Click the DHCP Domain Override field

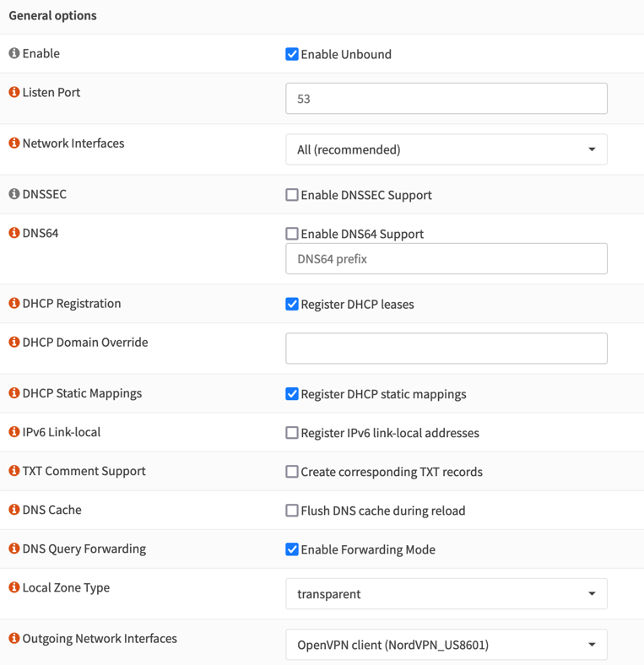click(x=446, y=349)
